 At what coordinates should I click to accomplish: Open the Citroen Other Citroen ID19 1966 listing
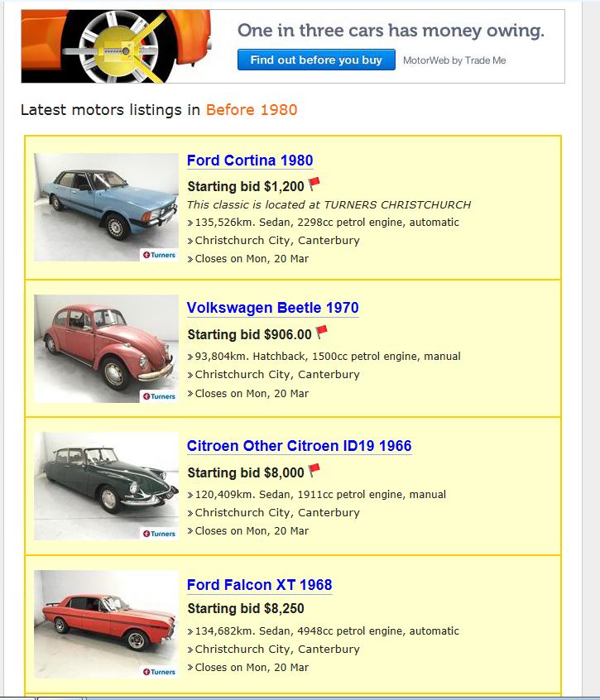tap(299, 445)
